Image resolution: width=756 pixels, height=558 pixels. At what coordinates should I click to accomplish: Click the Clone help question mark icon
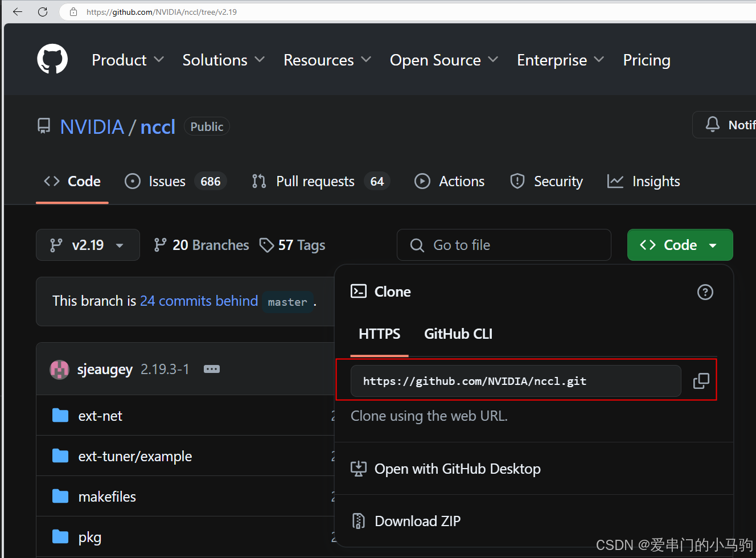705,292
